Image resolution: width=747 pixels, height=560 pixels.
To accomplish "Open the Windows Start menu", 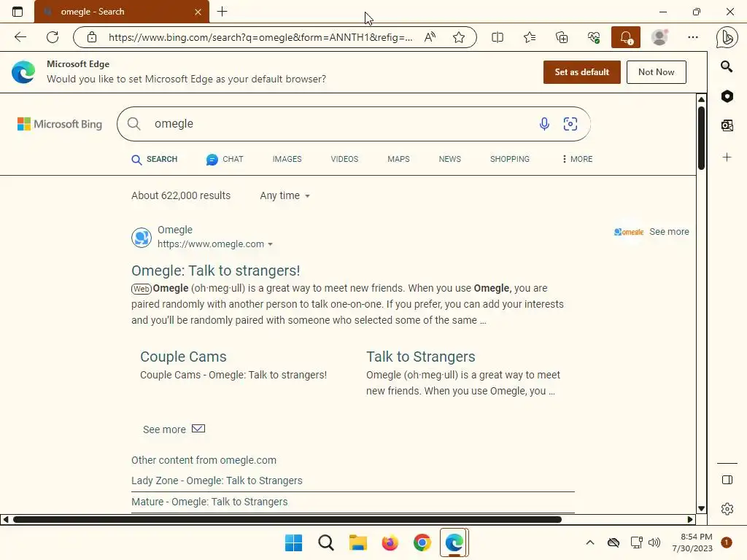I will [293, 542].
